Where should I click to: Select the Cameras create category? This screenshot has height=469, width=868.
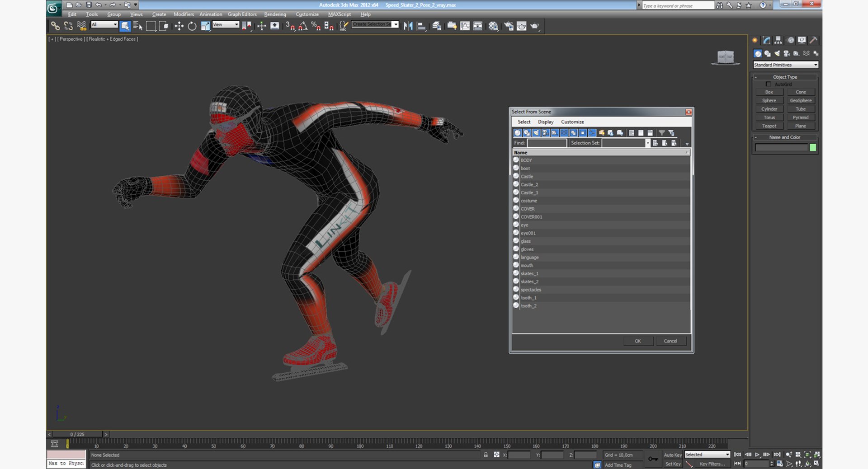pos(787,53)
